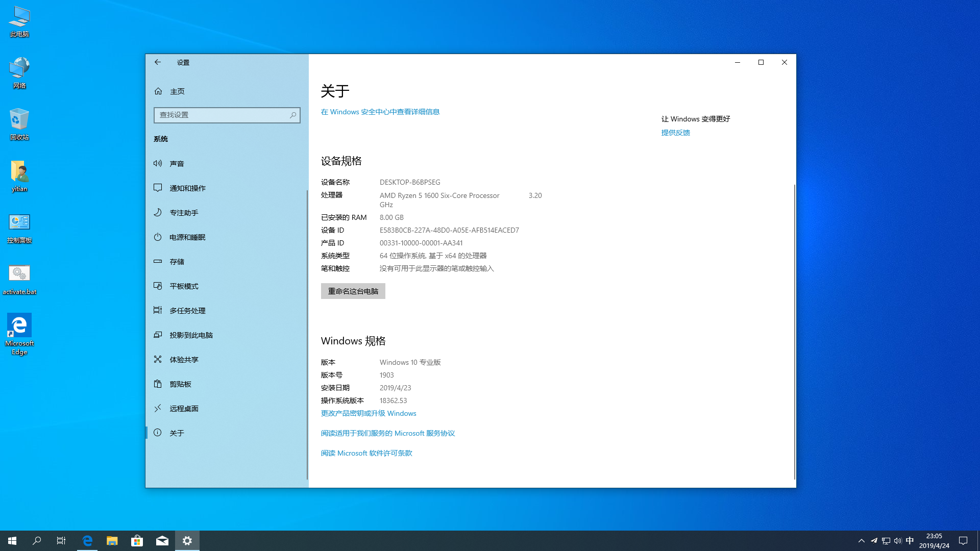Go to 通知和操作 settings page

227,188
